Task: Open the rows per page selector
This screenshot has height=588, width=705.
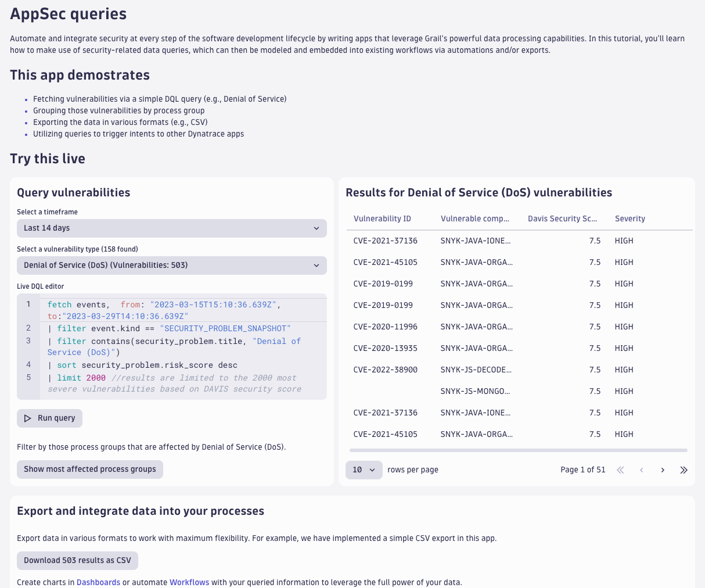Action: point(364,470)
